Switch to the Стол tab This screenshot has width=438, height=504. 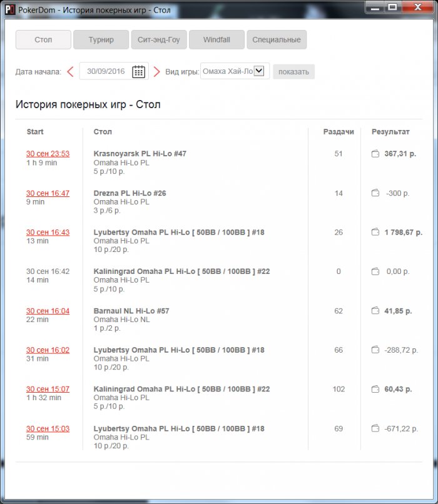click(x=43, y=39)
